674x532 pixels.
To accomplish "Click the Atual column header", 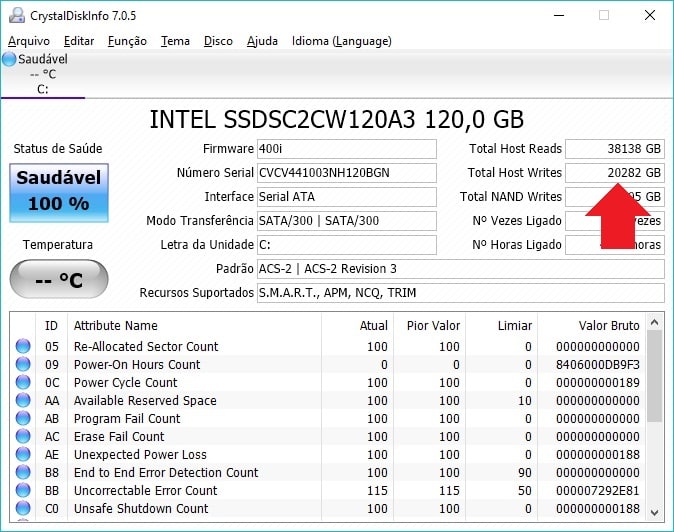I will click(357, 325).
